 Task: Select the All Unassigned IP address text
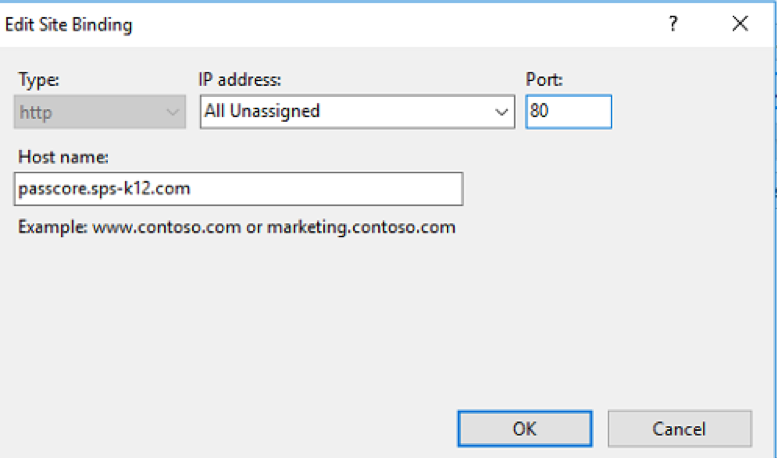pos(262,112)
